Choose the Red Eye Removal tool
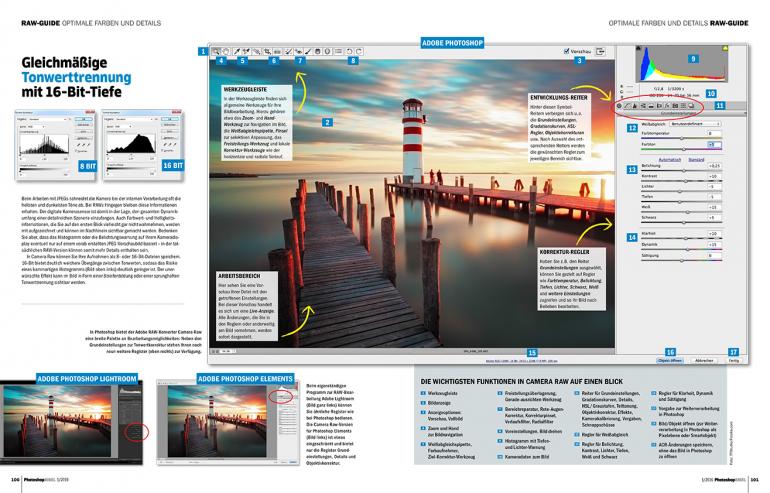 (x=299, y=51)
